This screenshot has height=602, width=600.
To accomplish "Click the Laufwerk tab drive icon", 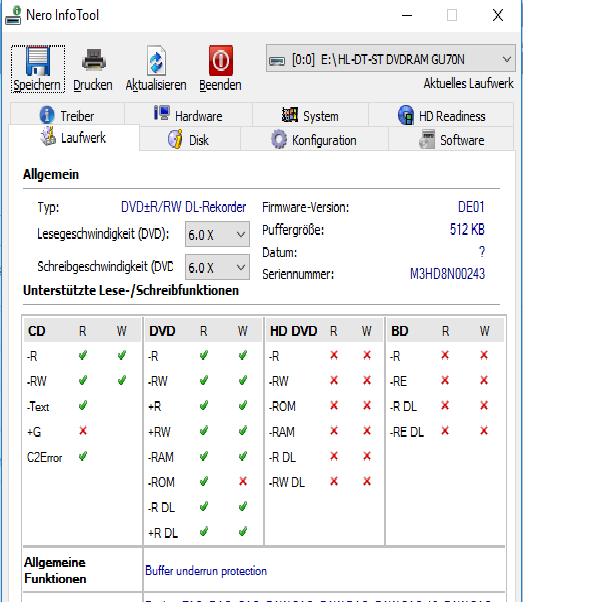I will click(48, 136).
